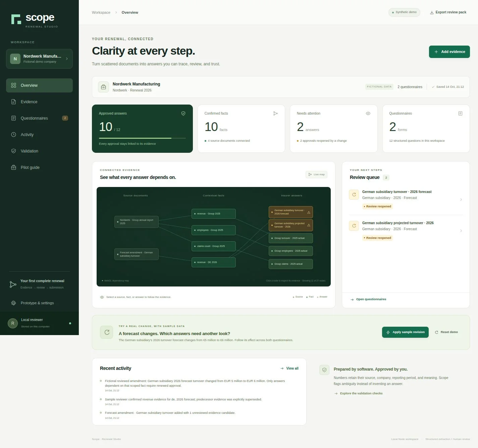Click the Review queue count badge
478x448 pixels.
click(x=386, y=178)
